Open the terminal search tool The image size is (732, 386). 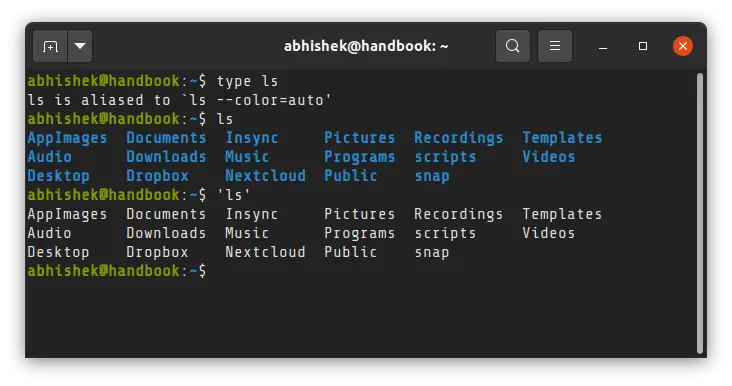pos(513,46)
